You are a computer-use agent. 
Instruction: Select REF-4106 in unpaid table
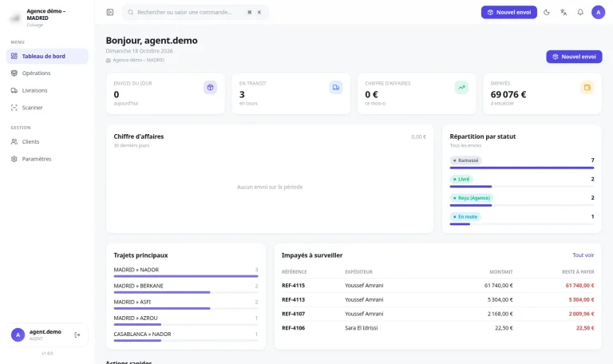pos(293,327)
